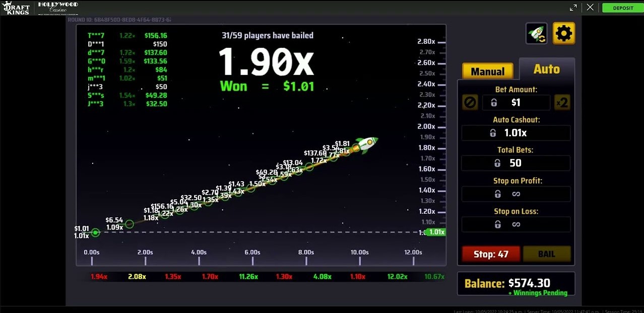Click player h***r $84 row
Screen dimensions: 644x313
coord(127,70)
